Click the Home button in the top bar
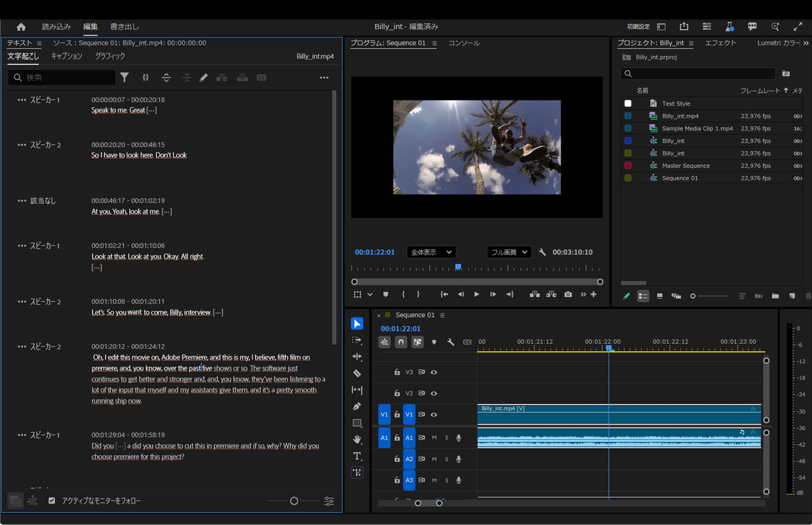Image resolution: width=812 pixels, height=525 pixels. [x=21, y=27]
